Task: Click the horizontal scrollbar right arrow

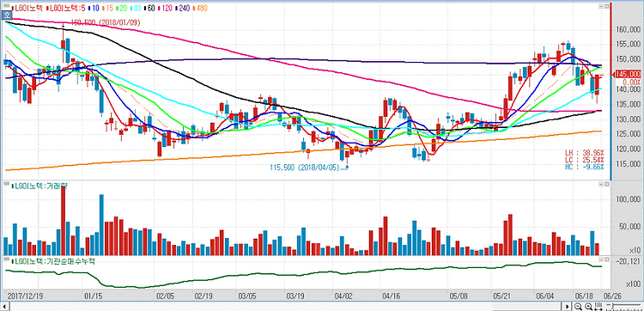Action: (567, 307)
